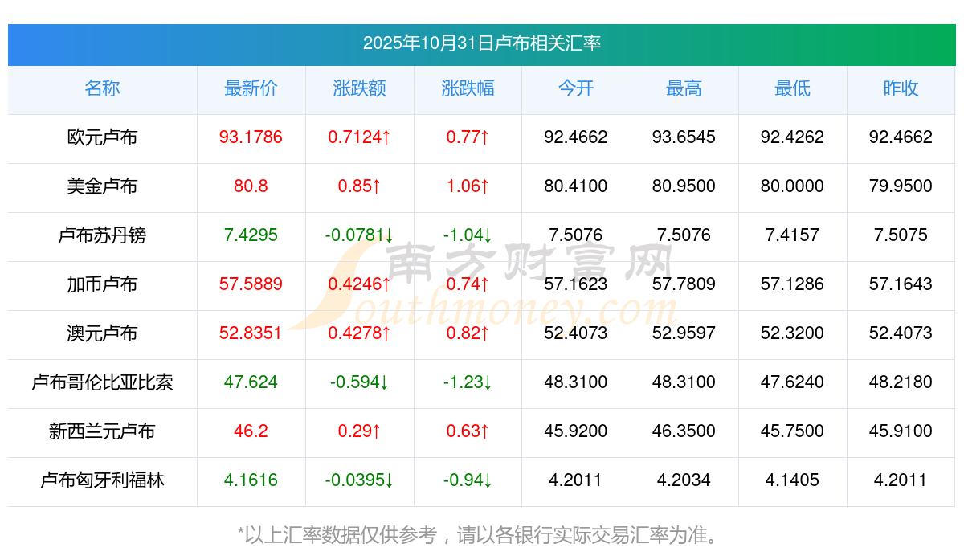Click 欧元卢布 lowest value 92.4262
Viewport: 964px width, 560px height.
point(792,137)
